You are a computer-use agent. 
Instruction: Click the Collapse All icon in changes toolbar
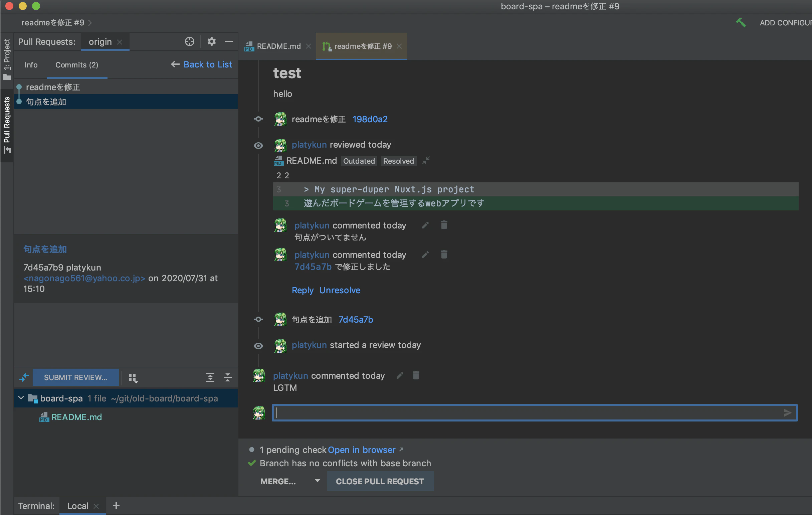(228, 377)
